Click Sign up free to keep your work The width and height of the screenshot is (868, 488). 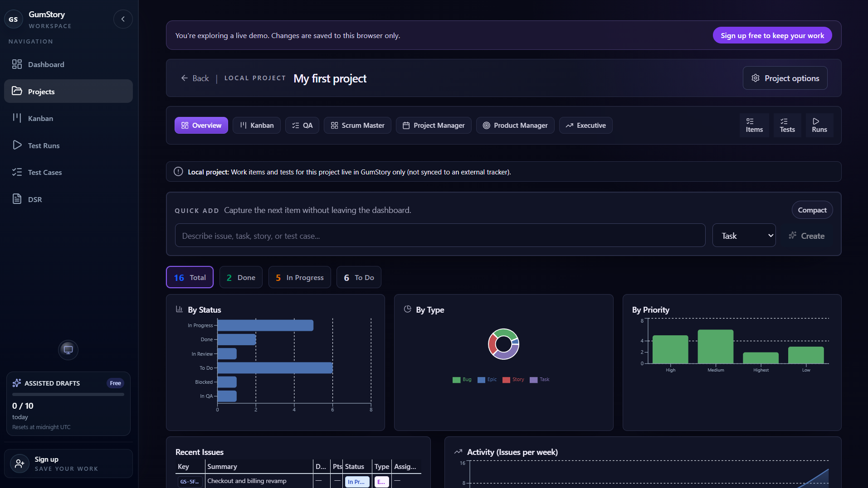(x=772, y=35)
